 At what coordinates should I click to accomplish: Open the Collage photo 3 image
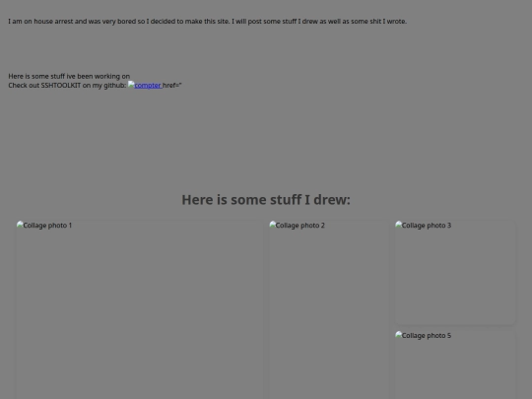[455, 273]
